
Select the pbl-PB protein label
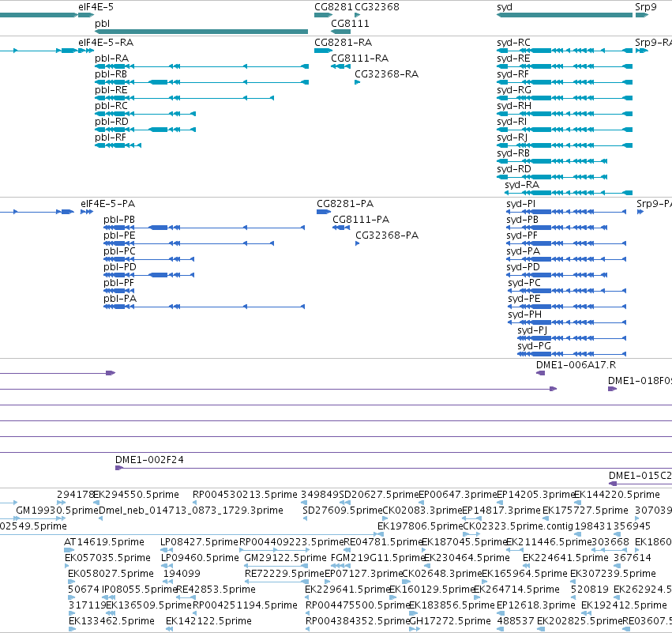(119, 219)
